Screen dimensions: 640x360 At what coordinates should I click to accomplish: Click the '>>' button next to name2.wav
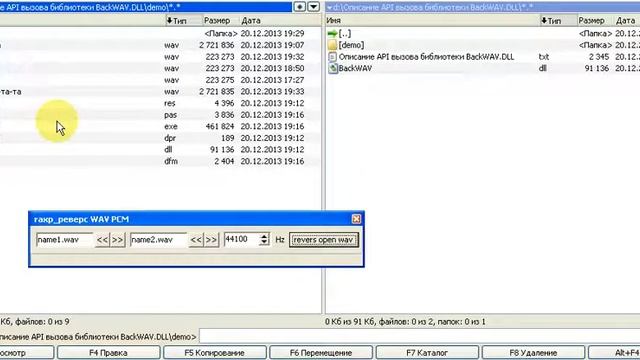click(211, 240)
